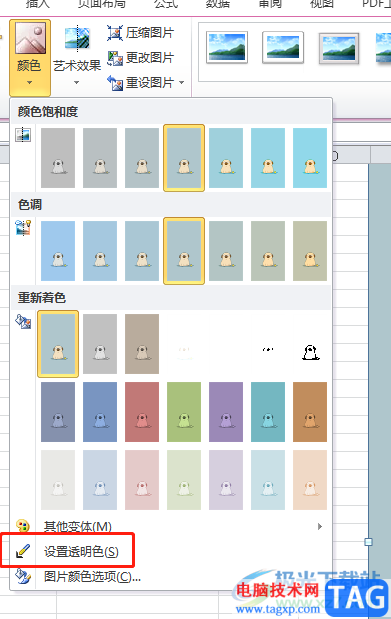The width and height of the screenshot is (391, 619).
Task: Select the second saturation swatch
Action: coord(100,158)
